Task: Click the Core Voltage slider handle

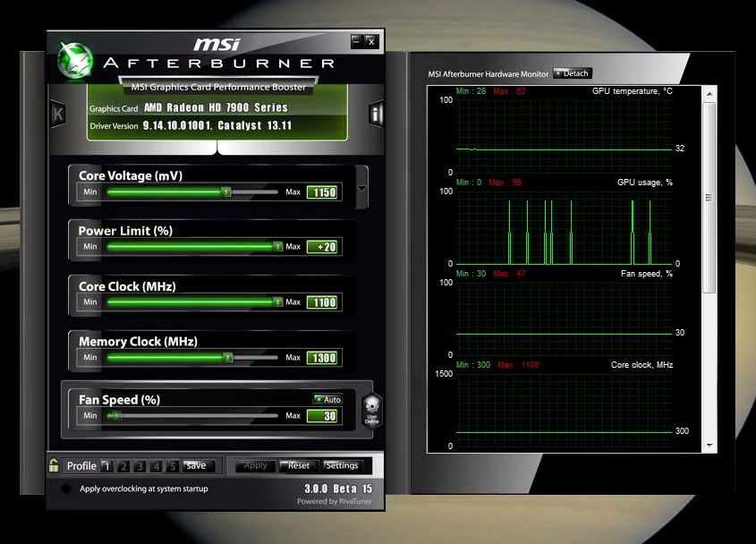Action: pyautogui.click(x=225, y=192)
